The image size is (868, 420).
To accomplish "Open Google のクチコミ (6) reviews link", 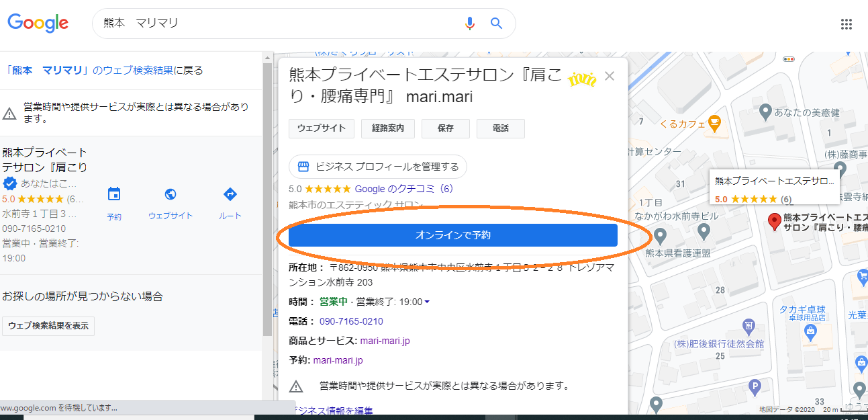I will tap(404, 189).
